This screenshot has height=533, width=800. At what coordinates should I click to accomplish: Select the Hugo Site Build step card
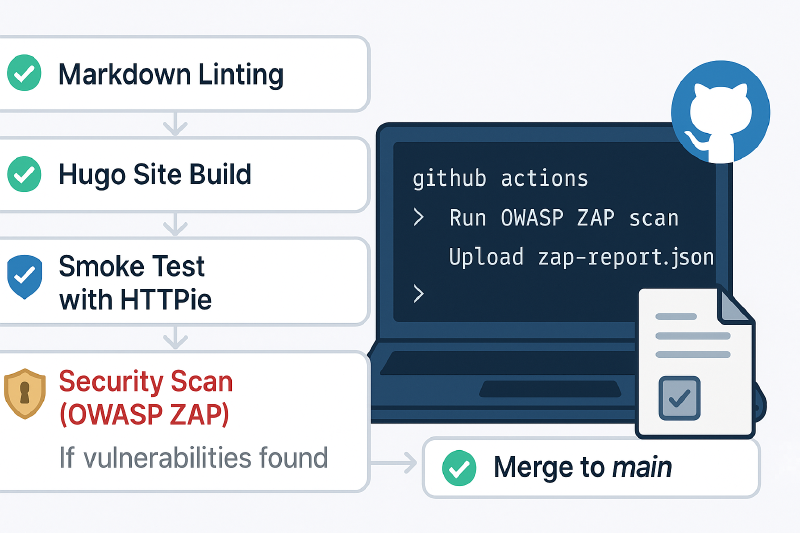pyautogui.click(x=184, y=174)
